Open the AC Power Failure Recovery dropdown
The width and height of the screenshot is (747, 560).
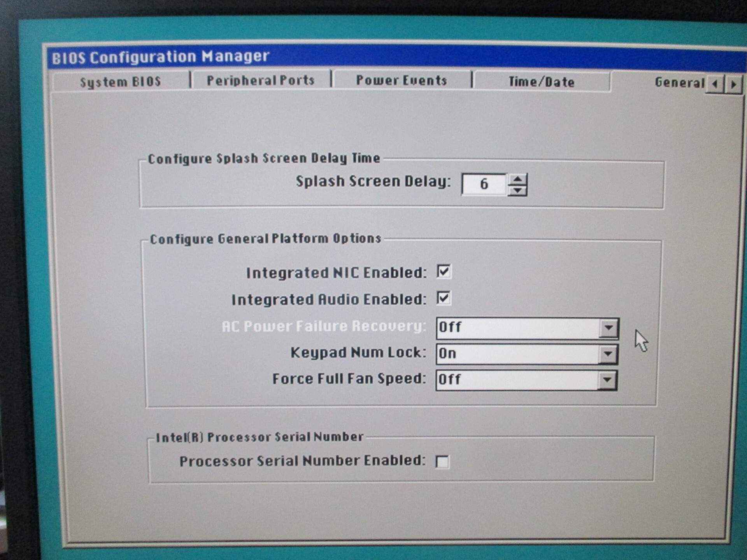point(609,328)
